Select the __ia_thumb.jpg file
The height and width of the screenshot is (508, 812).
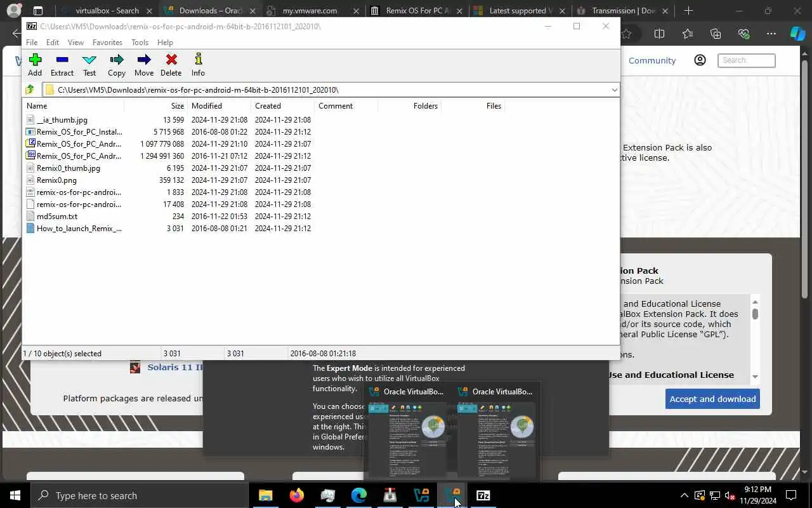pyautogui.click(x=62, y=120)
